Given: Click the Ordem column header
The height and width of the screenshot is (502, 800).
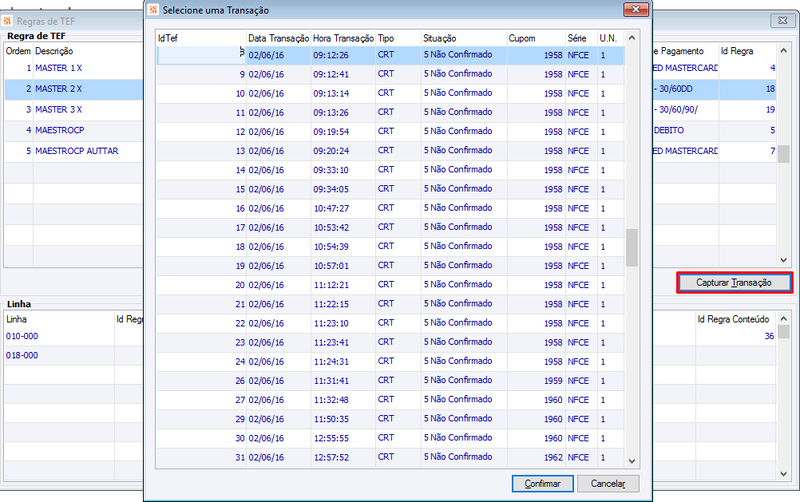Looking at the screenshot, I should [x=18, y=51].
